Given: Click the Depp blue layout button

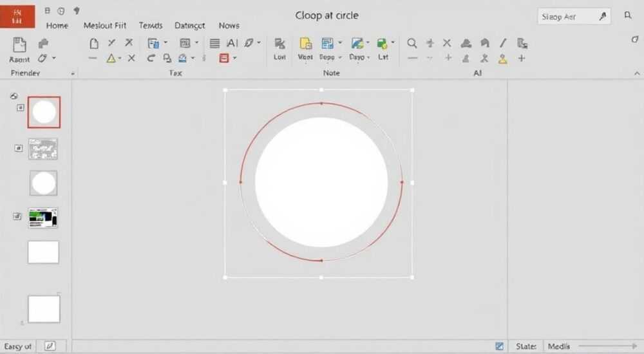Looking at the screenshot, I should [x=328, y=49].
